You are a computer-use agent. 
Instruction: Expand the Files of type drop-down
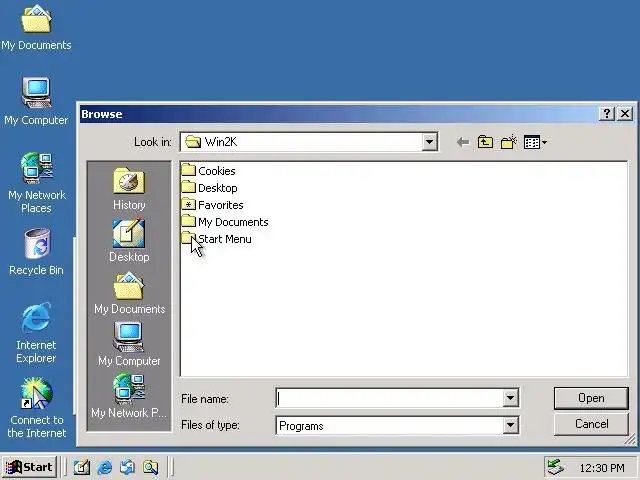tap(510, 425)
